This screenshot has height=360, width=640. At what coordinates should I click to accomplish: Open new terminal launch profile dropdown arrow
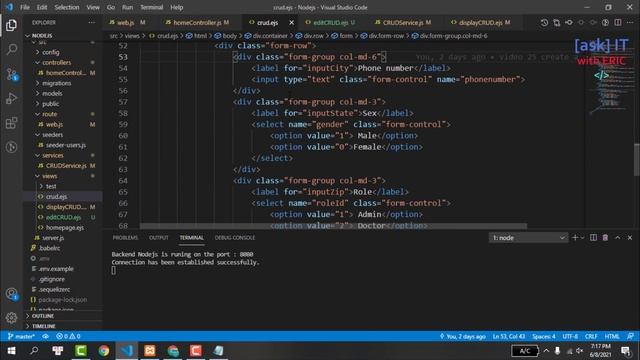[x=582, y=238]
